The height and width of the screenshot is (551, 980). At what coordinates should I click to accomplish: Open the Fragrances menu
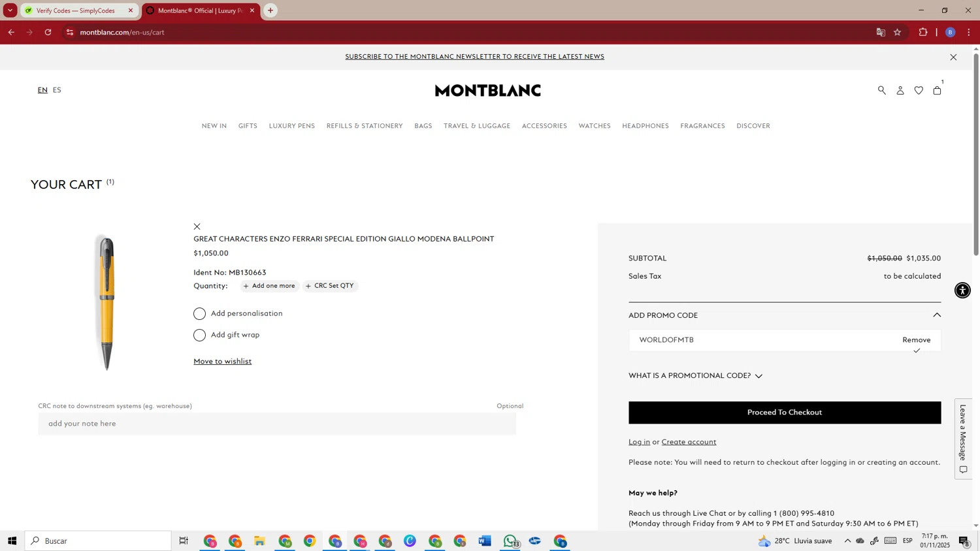[x=702, y=126]
